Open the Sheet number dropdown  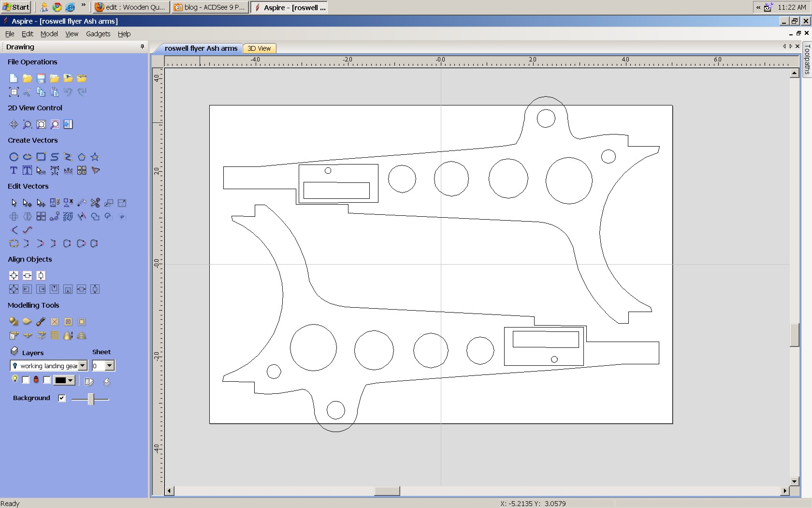[x=110, y=366]
